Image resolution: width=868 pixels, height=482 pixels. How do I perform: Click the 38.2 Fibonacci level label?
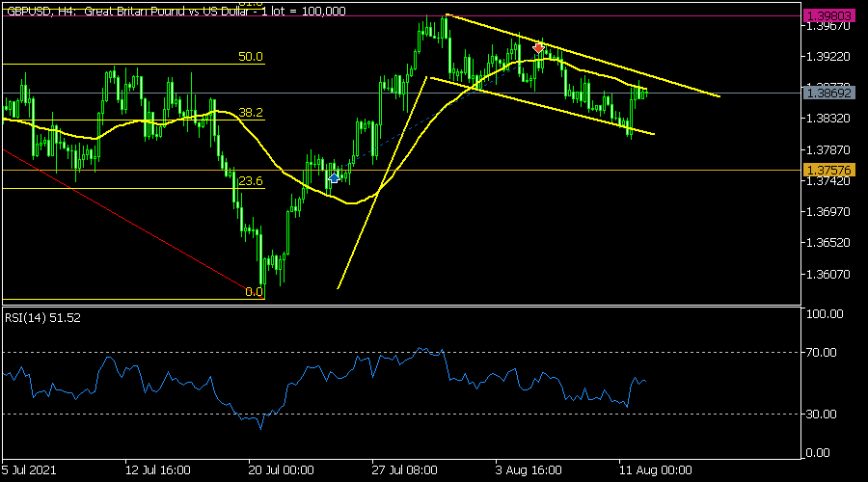(250, 113)
